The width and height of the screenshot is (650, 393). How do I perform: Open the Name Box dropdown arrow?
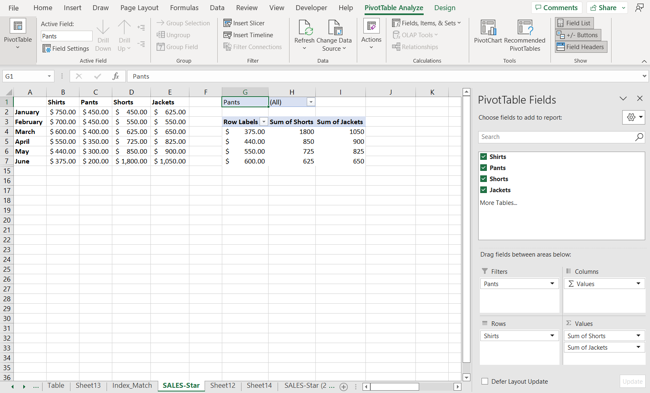(49, 76)
